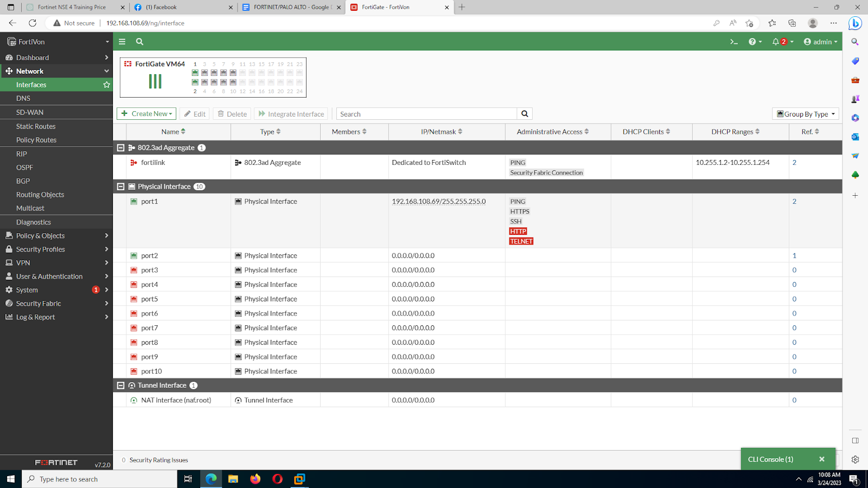
Task: Open the Group By Type dropdown
Action: click(x=806, y=114)
